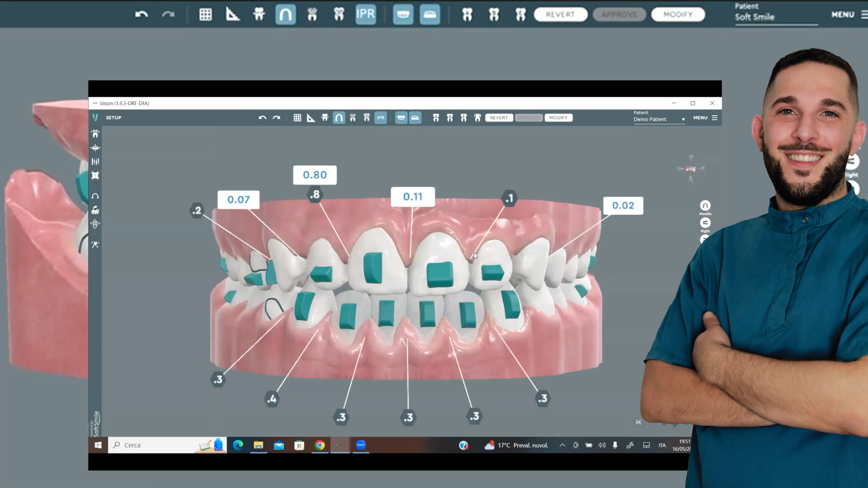Click the magic wand tool in left sidebar
This screenshot has width=868, height=488.
point(95,244)
